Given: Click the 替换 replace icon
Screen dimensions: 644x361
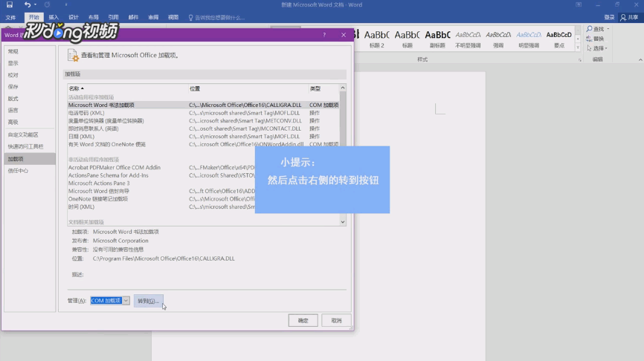Looking at the screenshot, I should pyautogui.click(x=590, y=39).
